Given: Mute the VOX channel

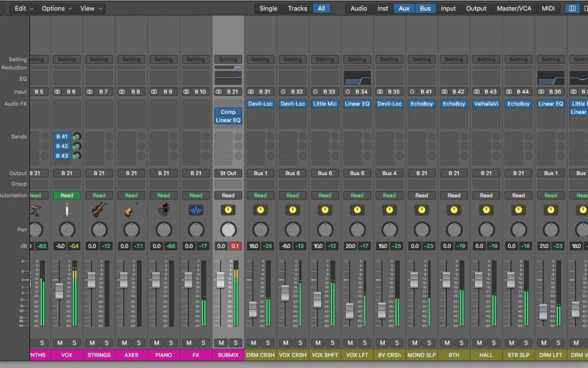Looking at the screenshot, I should tap(59, 342).
